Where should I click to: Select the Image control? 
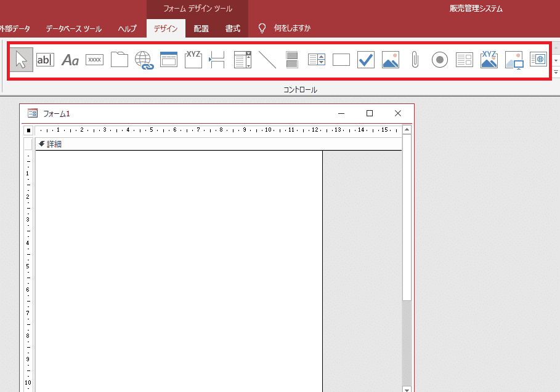[x=514, y=60]
